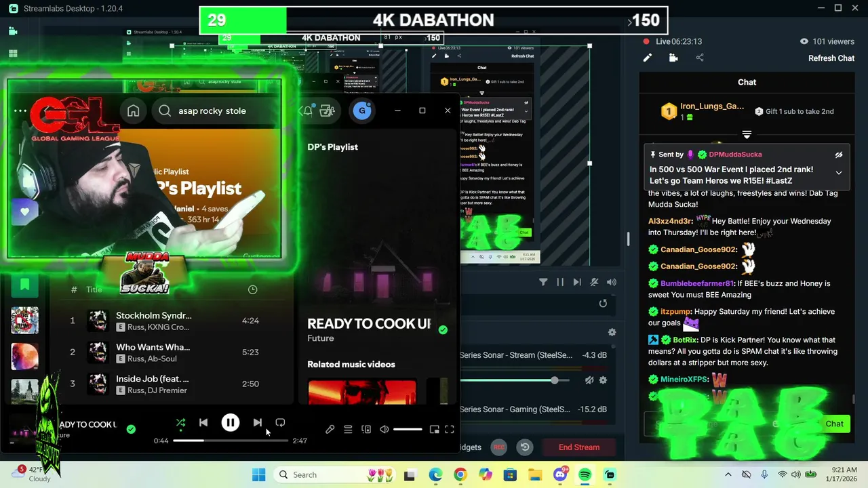This screenshot has height=488, width=868.
Task: Send message with the green Chat button
Action: [x=834, y=424]
